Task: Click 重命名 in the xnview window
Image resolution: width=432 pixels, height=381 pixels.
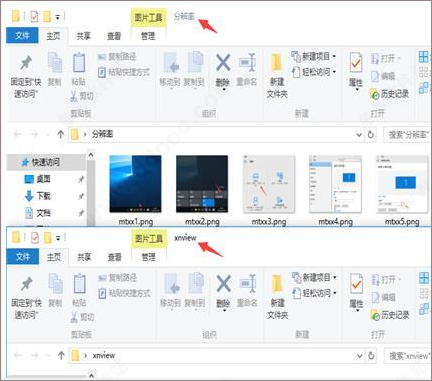Action: pyautogui.click(x=247, y=290)
